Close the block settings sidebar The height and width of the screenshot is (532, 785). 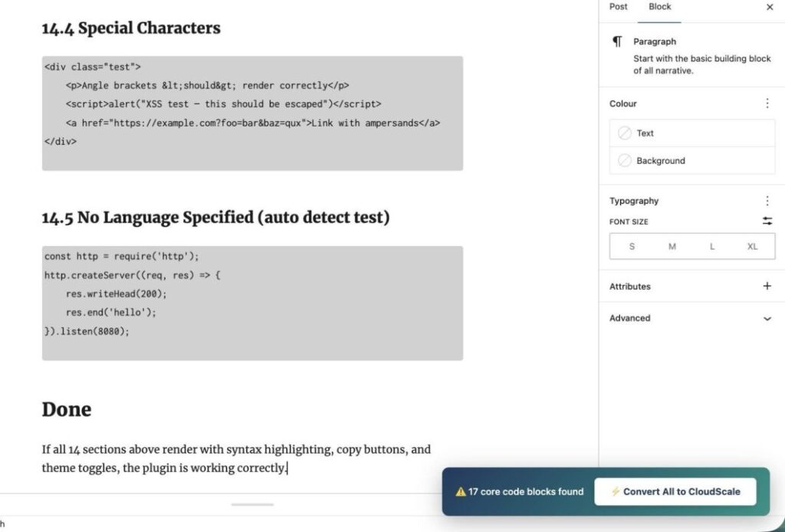770,7
